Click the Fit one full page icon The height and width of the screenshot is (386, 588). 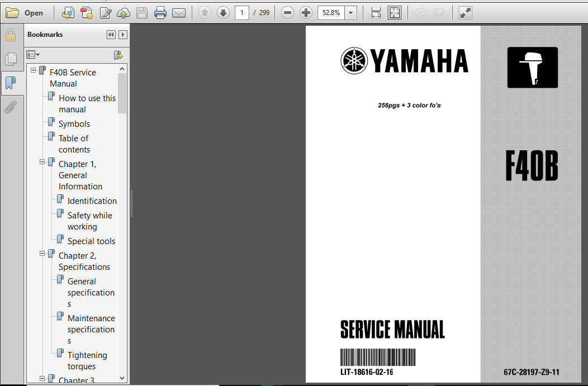point(395,13)
